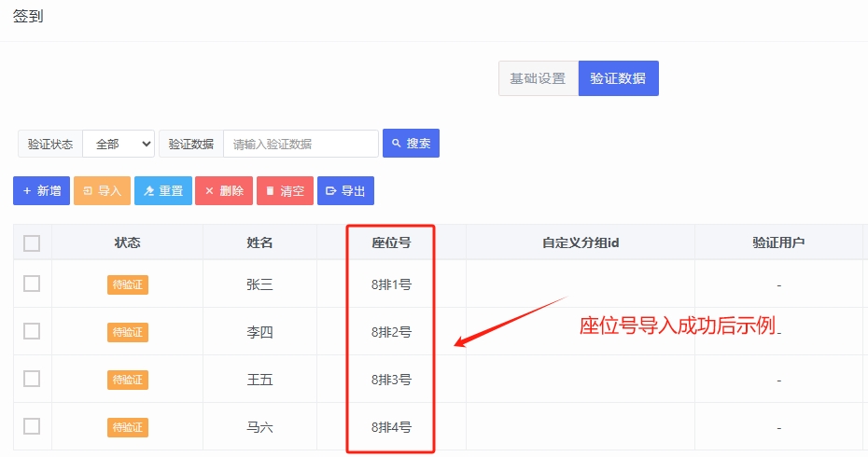The width and height of the screenshot is (868, 457).
Task: Click the 待验证 badge in 张三 row
Action: coord(127,284)
